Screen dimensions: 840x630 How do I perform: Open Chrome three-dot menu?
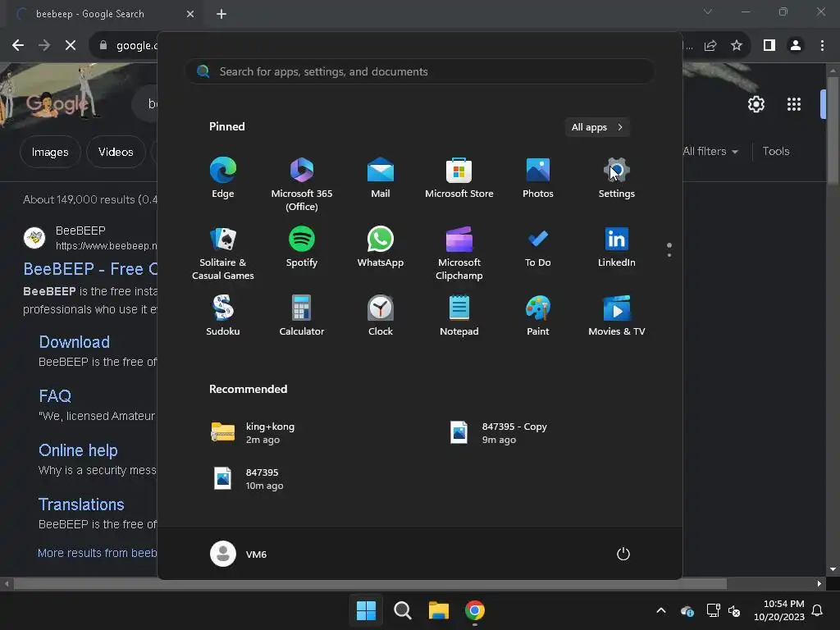pos(822,46)
